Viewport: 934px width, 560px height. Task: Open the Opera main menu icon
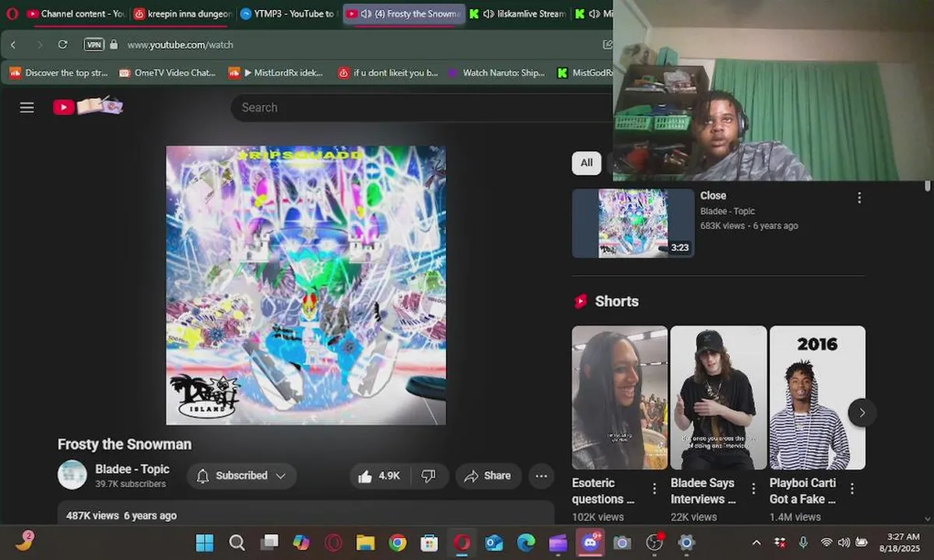point(12,13)
